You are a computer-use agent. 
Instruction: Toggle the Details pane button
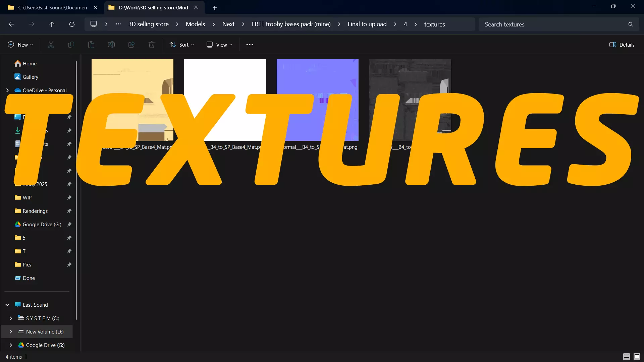point(622,45)
